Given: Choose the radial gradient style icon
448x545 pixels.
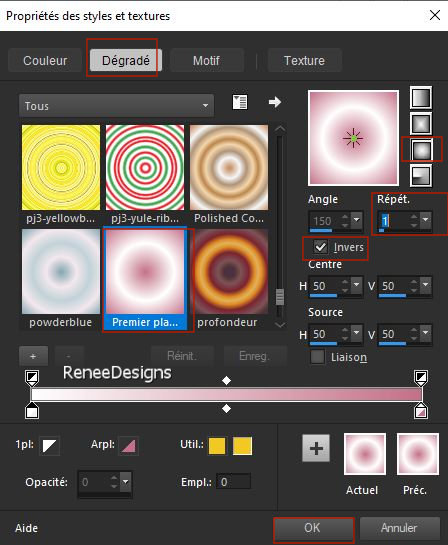Looking at the screenshot, I should click(x=421, y=176).
